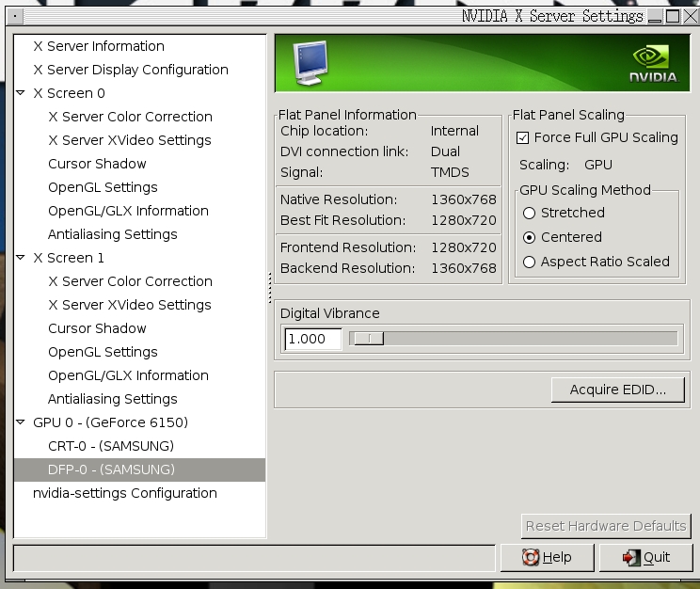This screenshot has height=589, width=700.
Task: Open X Server Information page
Action: tap(99, 46)
